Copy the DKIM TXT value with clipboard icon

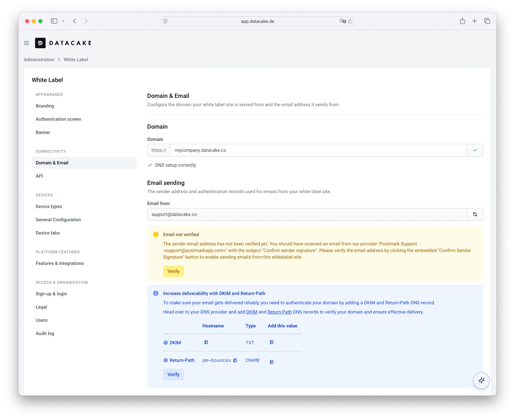pos(272,342)
